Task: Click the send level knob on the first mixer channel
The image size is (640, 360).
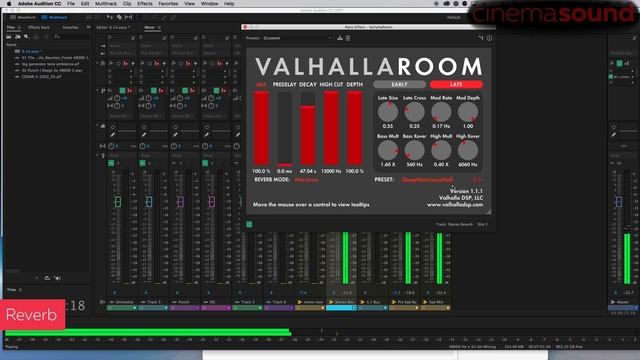Action: [x=117, y=98]
